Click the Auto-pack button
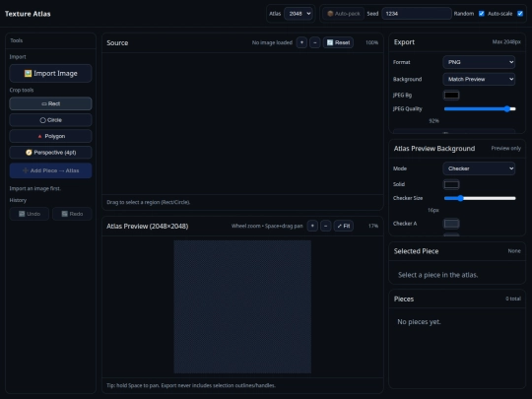This screenshot has width=532, height=399. [x=344, y=14]
